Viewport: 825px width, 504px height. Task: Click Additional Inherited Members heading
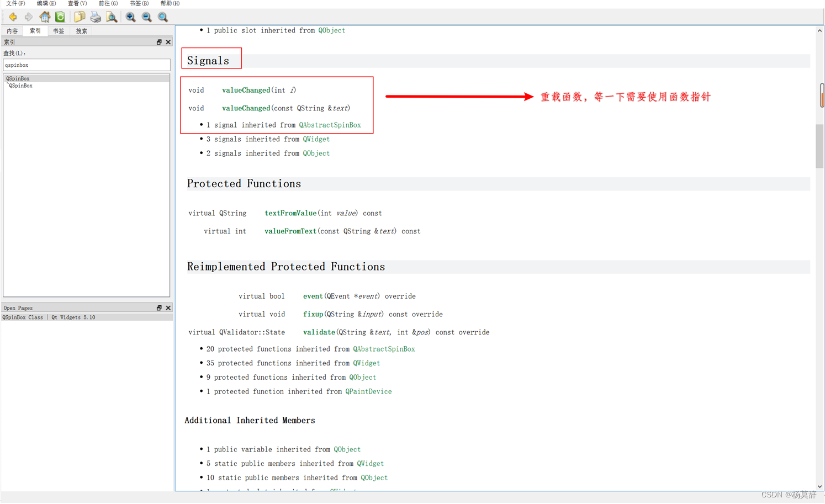tap(250, 421)
